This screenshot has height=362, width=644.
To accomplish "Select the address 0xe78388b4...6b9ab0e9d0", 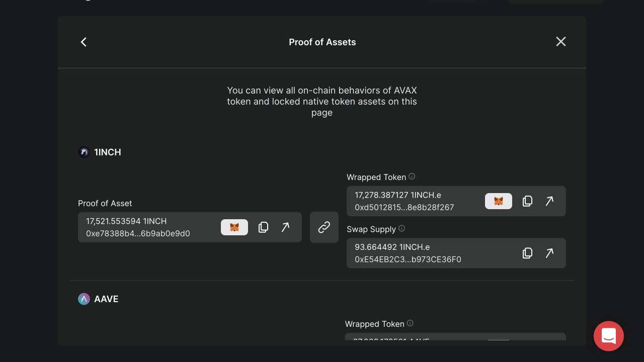I will pos(138,233).
